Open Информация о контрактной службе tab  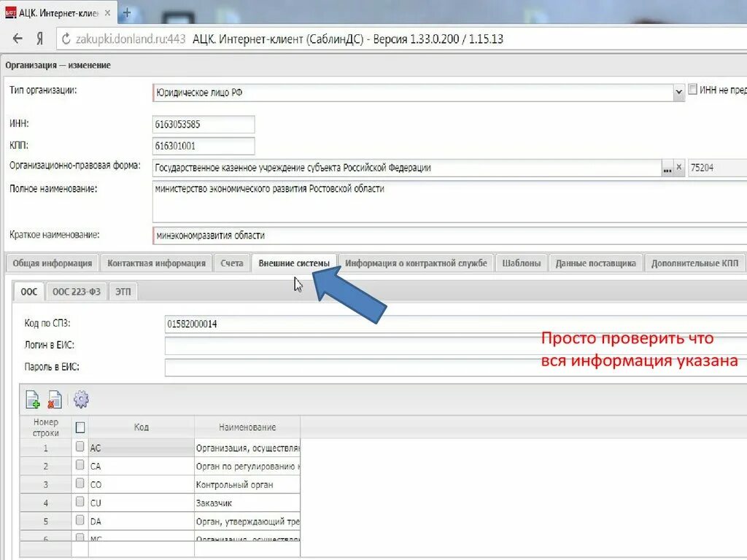(416, 262)
